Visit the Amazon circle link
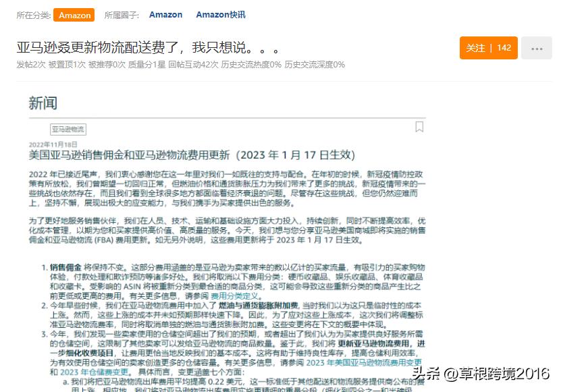Viewport: 561px width, 392px height. coord(165,14)
